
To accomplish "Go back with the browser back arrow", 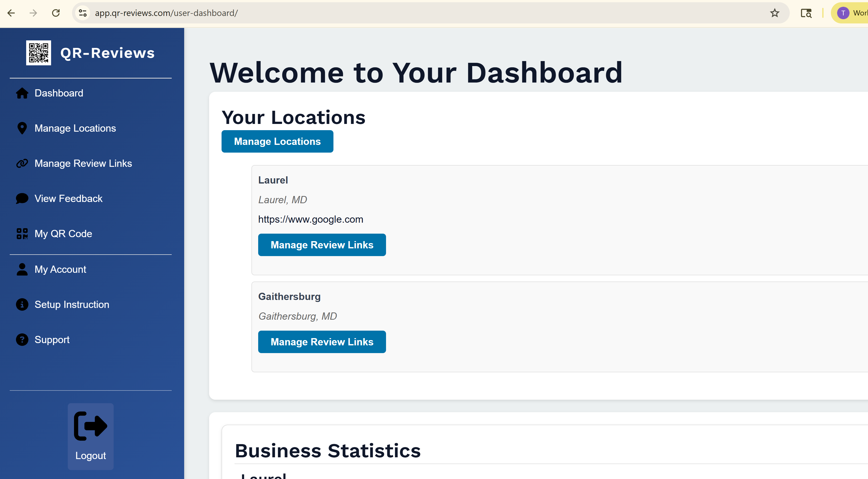I will [11, 13].
